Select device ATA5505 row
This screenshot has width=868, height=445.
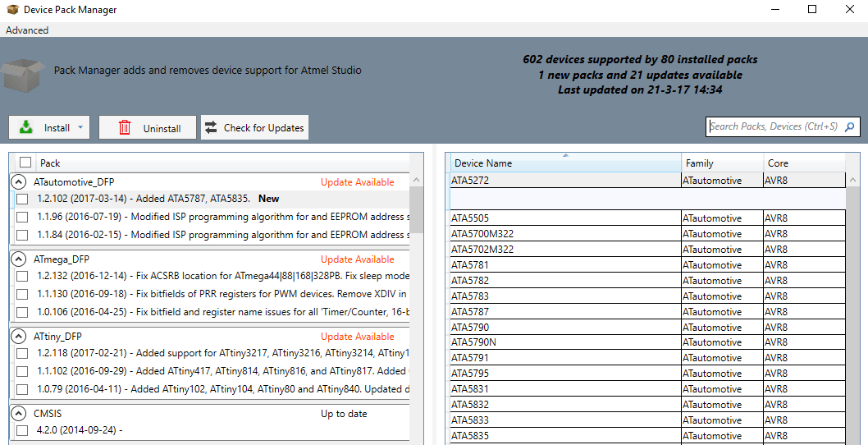click(647, 218)
